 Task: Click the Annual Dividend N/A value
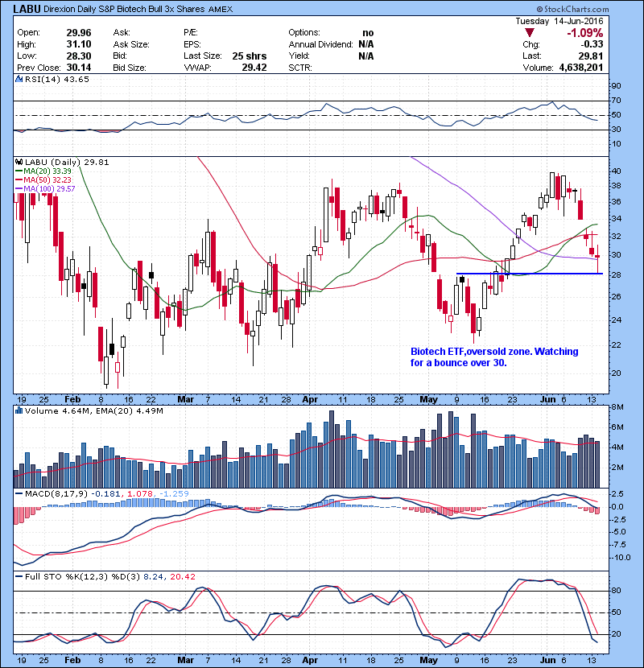pos(366,44)
